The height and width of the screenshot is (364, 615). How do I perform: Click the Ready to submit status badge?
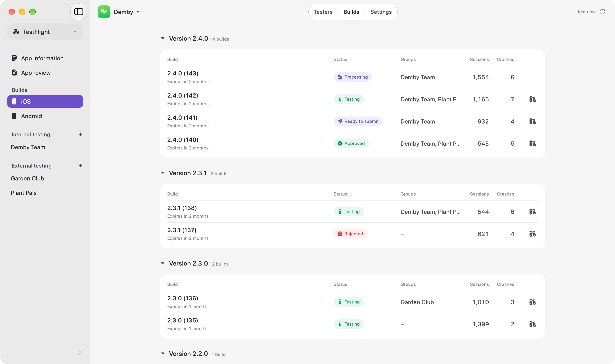[x=358, y=121]
